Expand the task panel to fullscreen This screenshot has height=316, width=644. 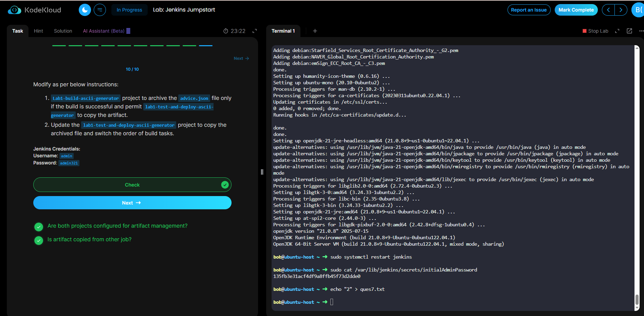pos(255,31)
